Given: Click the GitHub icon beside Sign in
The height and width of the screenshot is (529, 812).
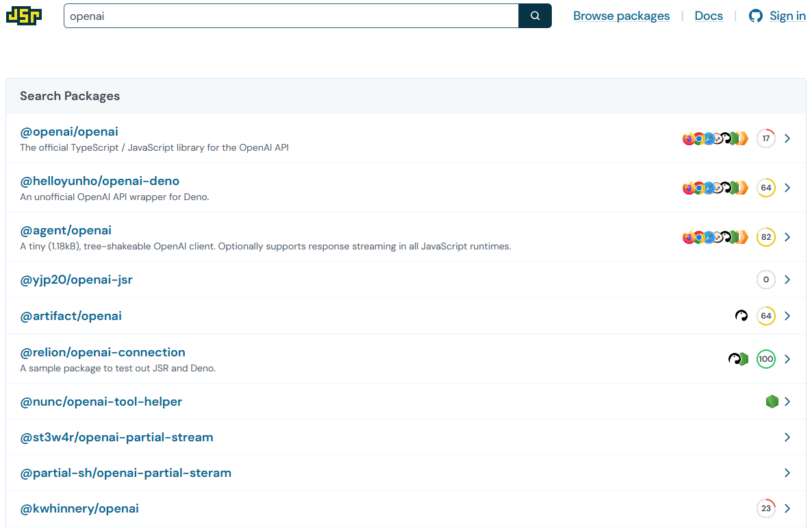Looking at the screenshot, I should point(756,16).
